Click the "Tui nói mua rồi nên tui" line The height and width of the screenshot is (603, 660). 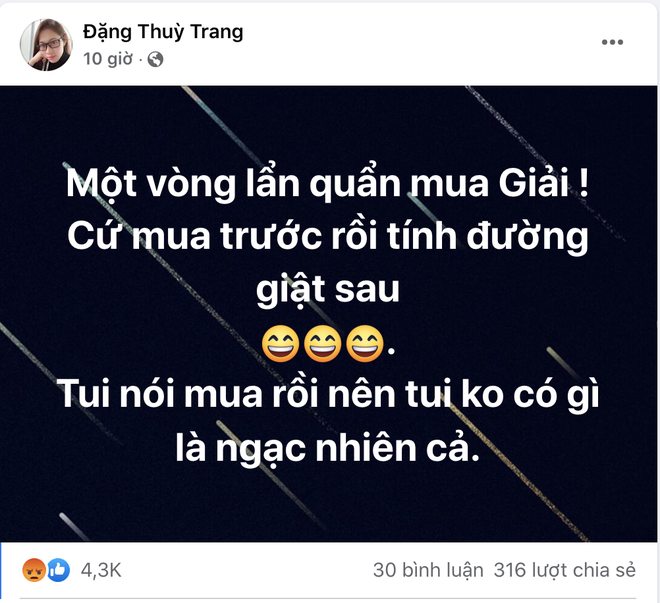[x=256, y=395]
